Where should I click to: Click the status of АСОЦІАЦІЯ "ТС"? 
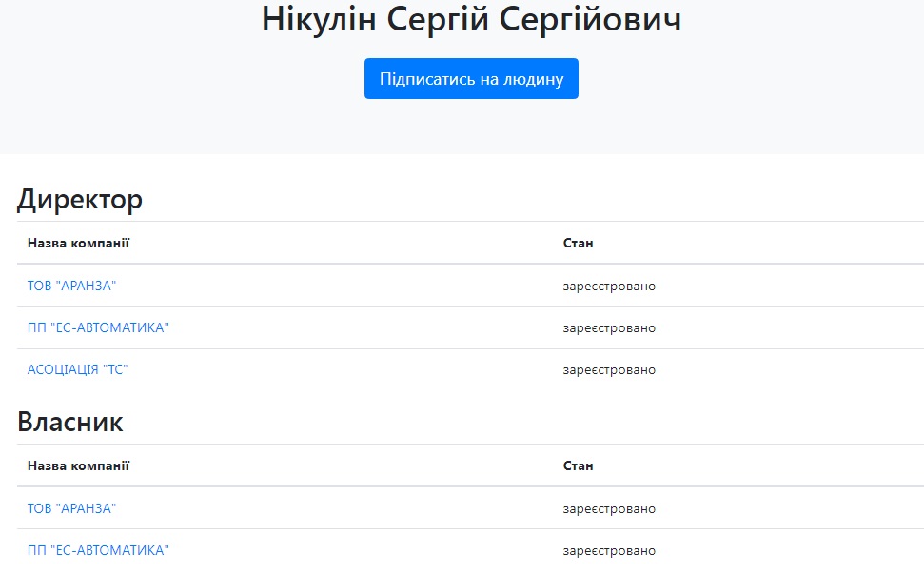(x=609, y=370)
